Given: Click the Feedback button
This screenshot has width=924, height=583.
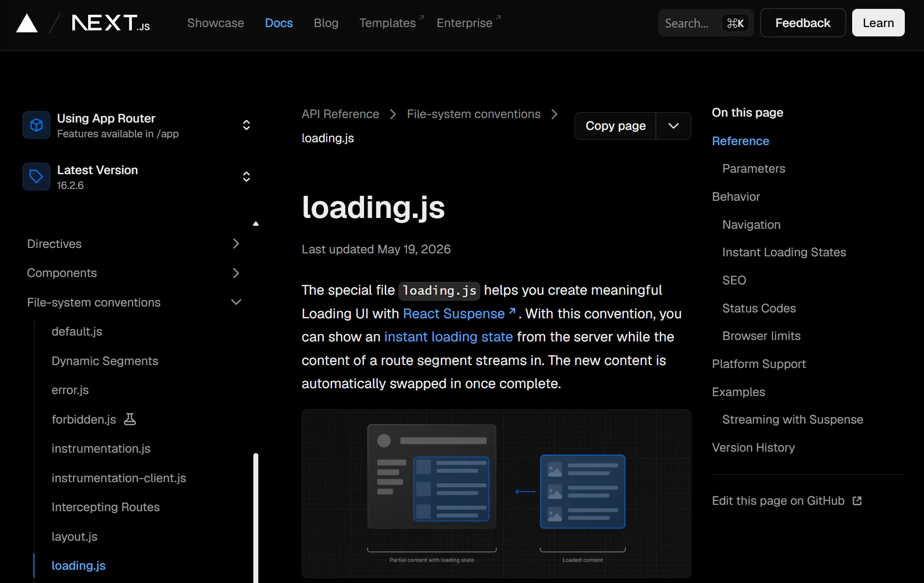Looking at the screenshot, I should pos(803,23).
